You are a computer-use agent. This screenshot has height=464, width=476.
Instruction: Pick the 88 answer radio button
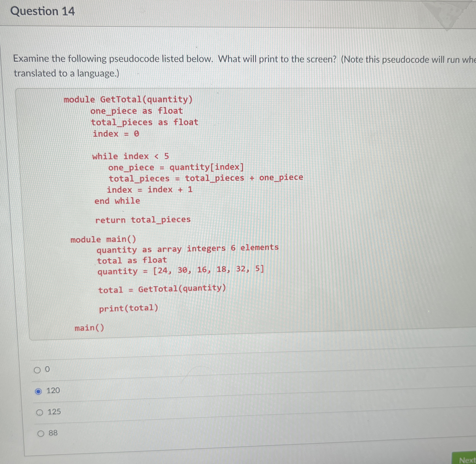(x=41, y=434)
